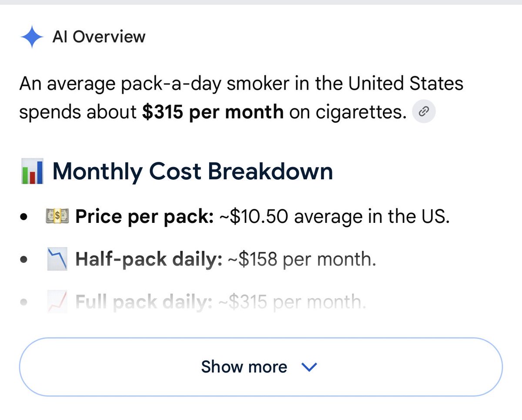Click the blue AI Overview sparkle icon

32,37
